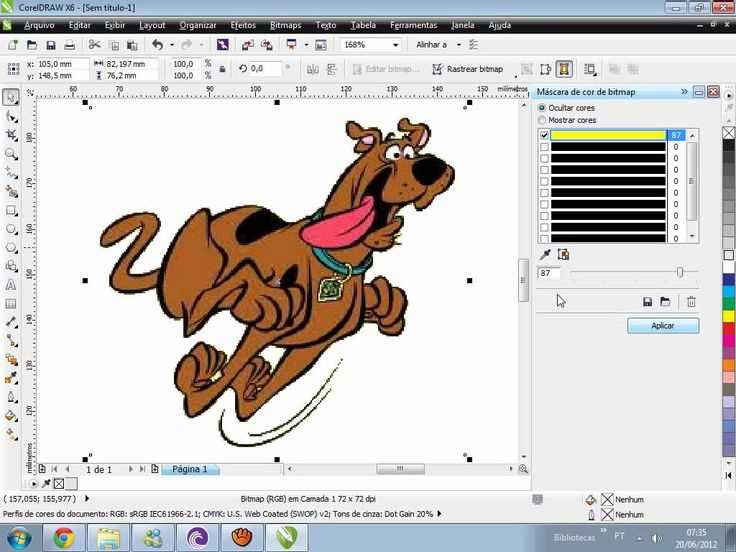Click the tolerance value field showing 87
Viewport: 736px width, 552px height.
point(549,273)
